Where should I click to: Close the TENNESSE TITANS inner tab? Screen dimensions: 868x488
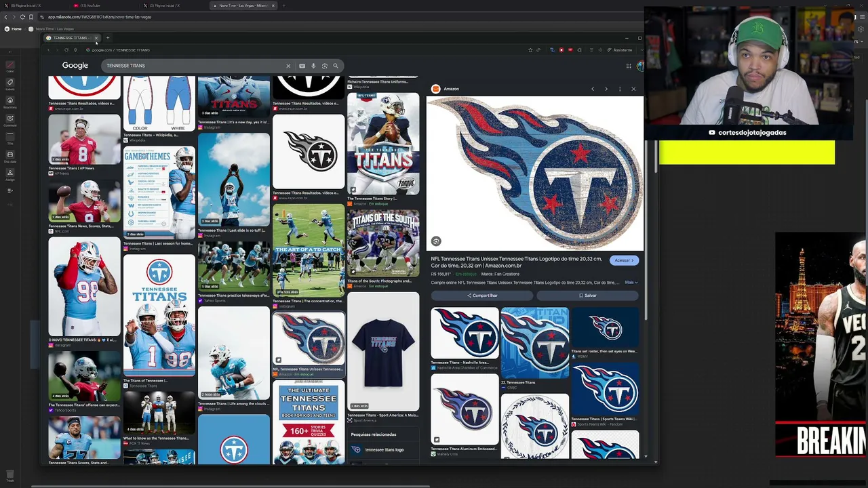(96, 38)
